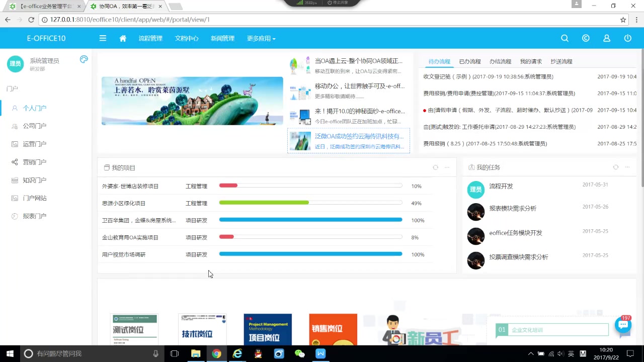
Task: Click the chat bubble with 197 notifications
Action: pos(623,324)
